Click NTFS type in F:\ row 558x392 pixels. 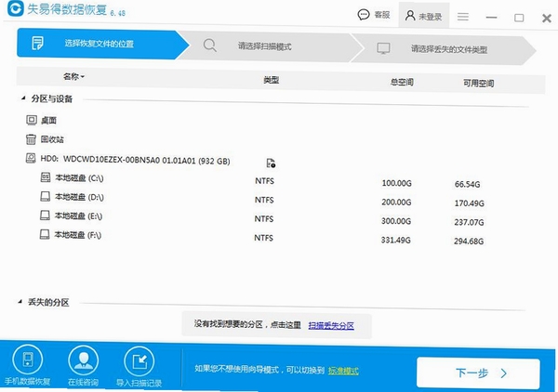(263, 238)
